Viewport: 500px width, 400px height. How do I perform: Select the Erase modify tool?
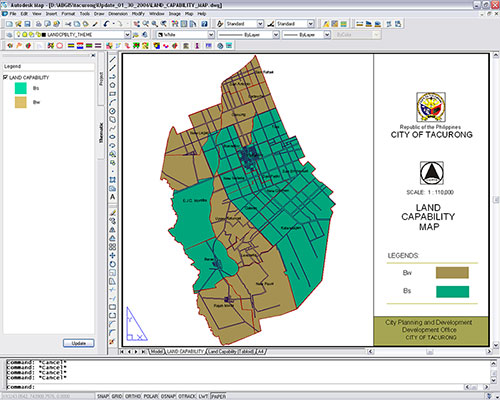tap(113, 212)
